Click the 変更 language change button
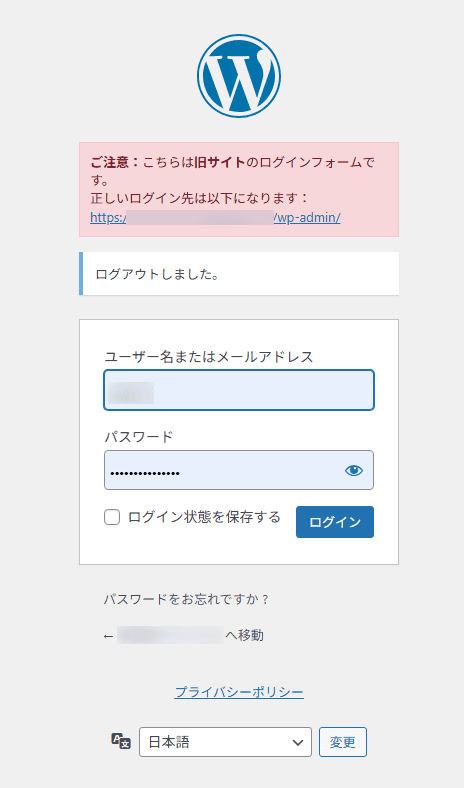This screenshot has width=464, height=788. [x=343, y=742]
